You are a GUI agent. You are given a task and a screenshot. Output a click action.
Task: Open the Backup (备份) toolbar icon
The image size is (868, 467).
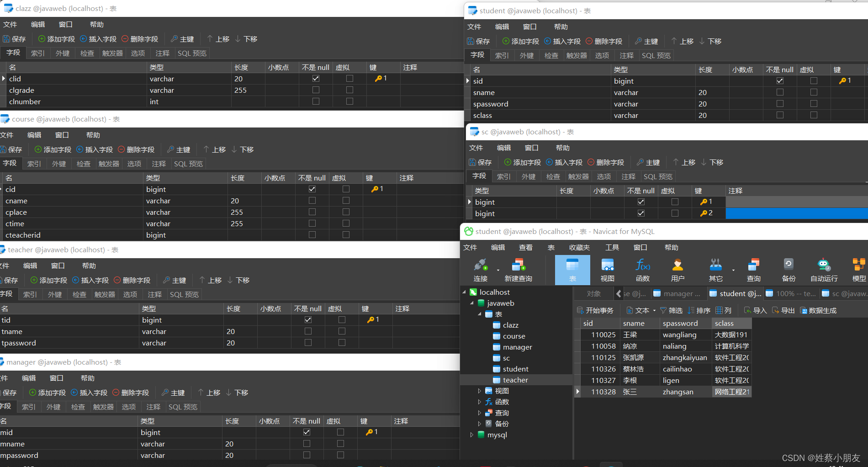click(x=789, y=270)
